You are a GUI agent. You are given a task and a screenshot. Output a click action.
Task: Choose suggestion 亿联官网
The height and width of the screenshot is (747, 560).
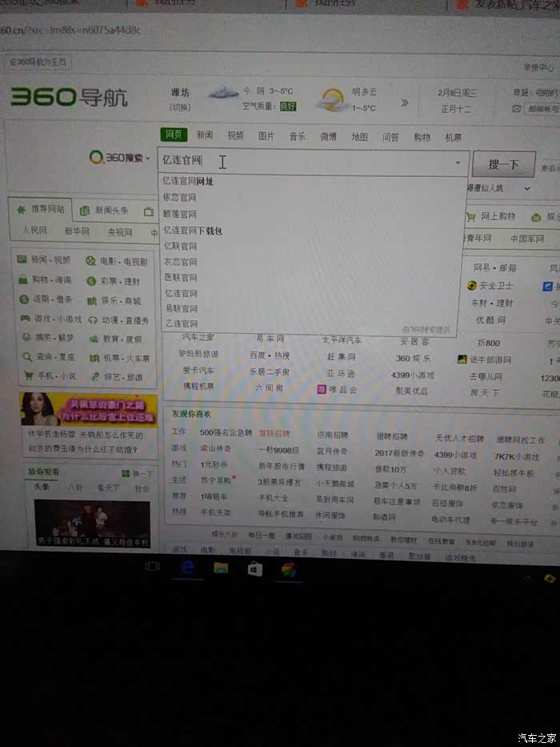pos(181,247)
